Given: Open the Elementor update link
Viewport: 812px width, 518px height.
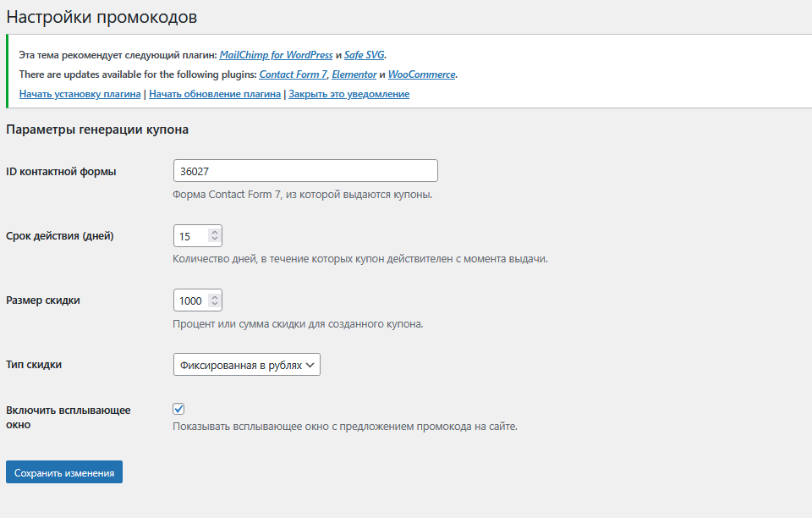Looking at the screenshot, I should (354, 74).
